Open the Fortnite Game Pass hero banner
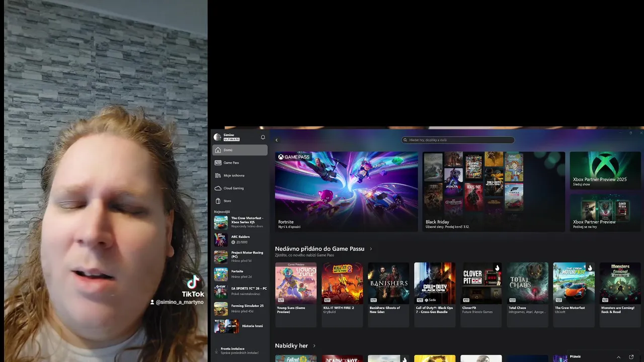This screenshot has height=362, width=644. (x=346, y=192)
